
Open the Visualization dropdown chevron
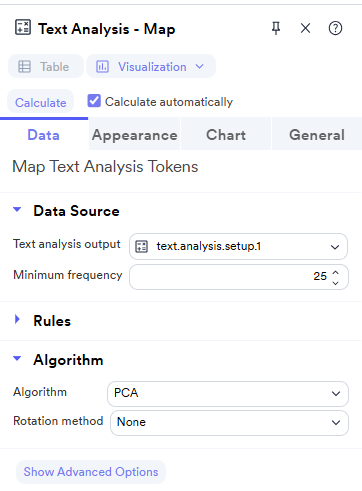[199, 67]
